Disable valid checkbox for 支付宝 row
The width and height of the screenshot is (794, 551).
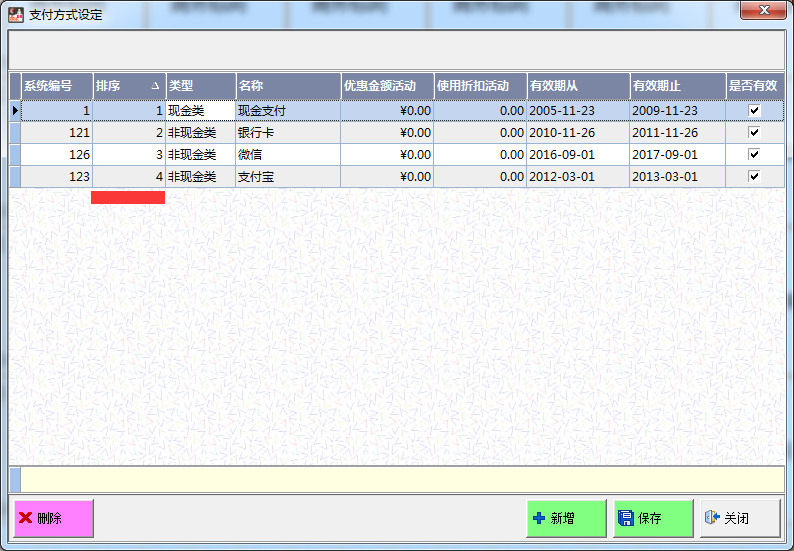754,176
